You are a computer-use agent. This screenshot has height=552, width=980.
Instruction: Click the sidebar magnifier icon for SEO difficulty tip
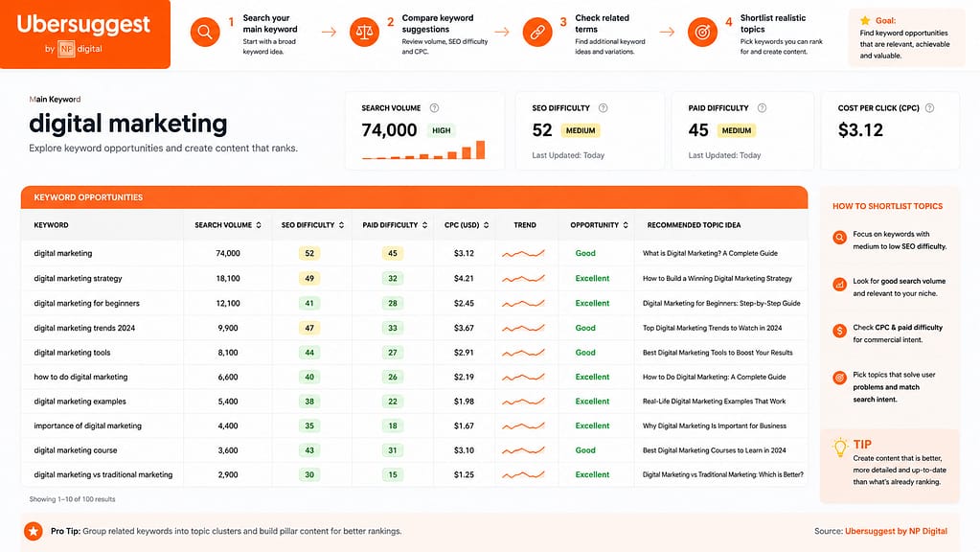pyautogui.click(x=839, y=238)
